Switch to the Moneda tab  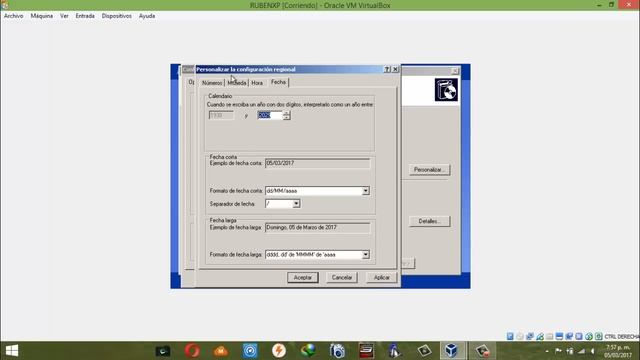coord(237,83)
